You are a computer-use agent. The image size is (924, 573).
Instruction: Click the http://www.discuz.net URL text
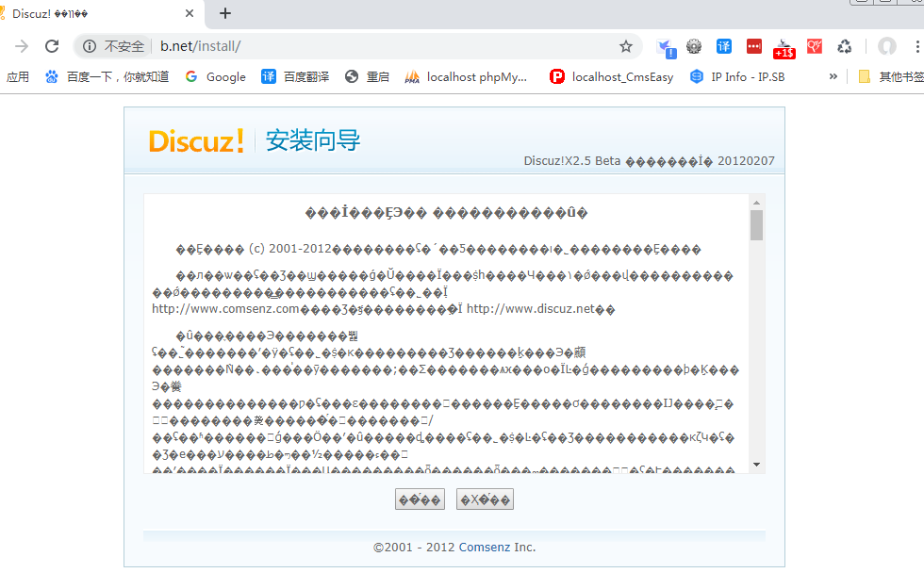pyautogui.click(x=531, y=308)
